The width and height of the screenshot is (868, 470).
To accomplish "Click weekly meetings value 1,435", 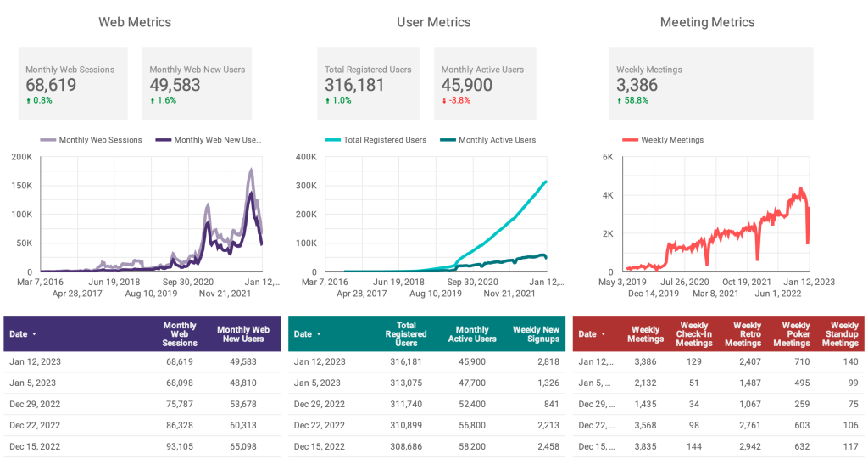I will pyautogui.click(x=645, y=405).
